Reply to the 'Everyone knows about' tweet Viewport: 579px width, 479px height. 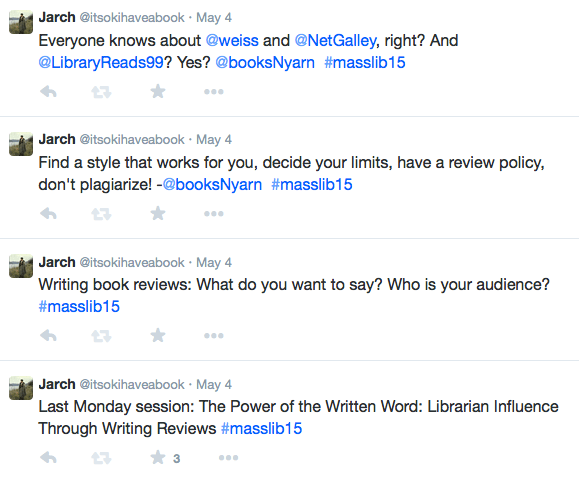coord(48,92)
